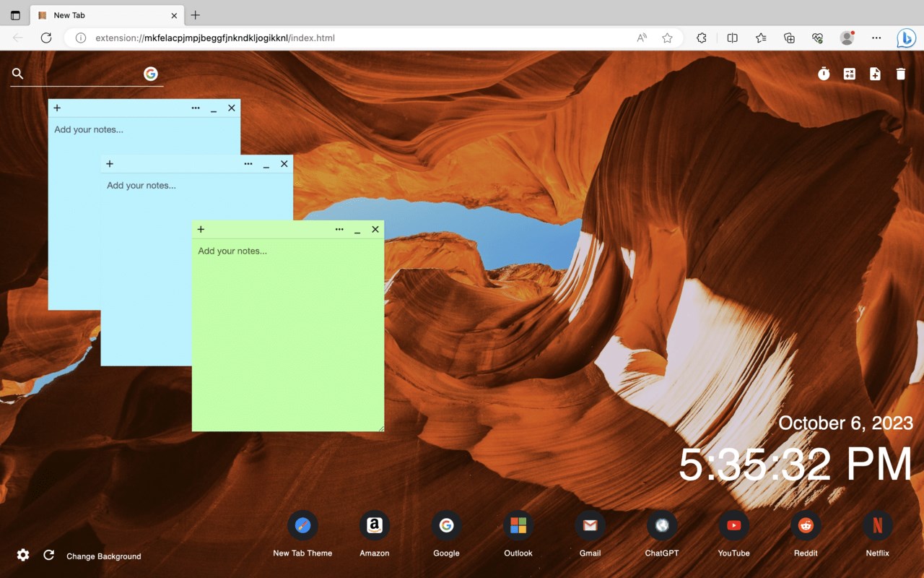
Task: Close the rearmost blue sticky note
Action: (232, 108)
